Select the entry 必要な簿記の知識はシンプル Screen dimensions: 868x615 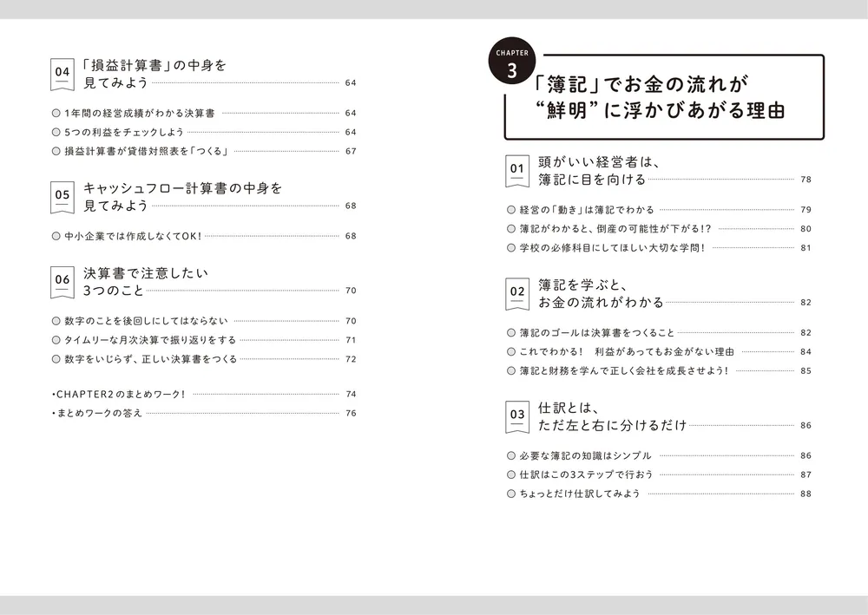point(585,455)
